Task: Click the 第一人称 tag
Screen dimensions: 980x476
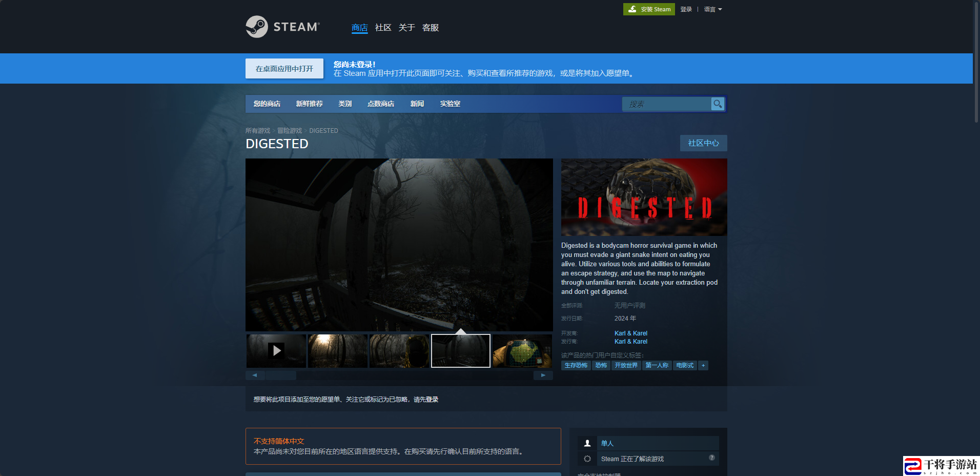Action: (657, 366)
